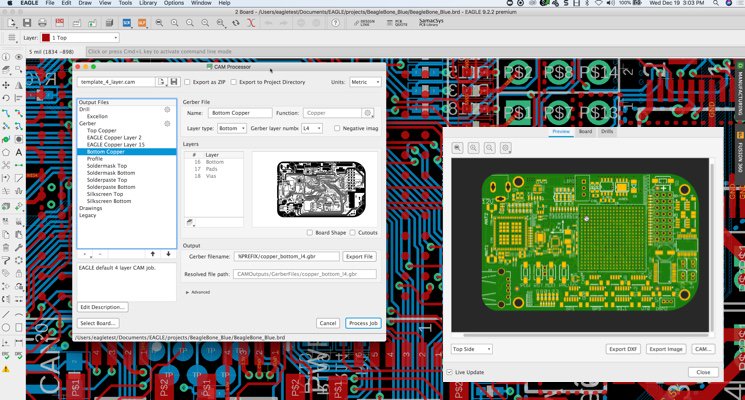
Task: Enable Negative image checkbox
Action: (x=337, y=128)
